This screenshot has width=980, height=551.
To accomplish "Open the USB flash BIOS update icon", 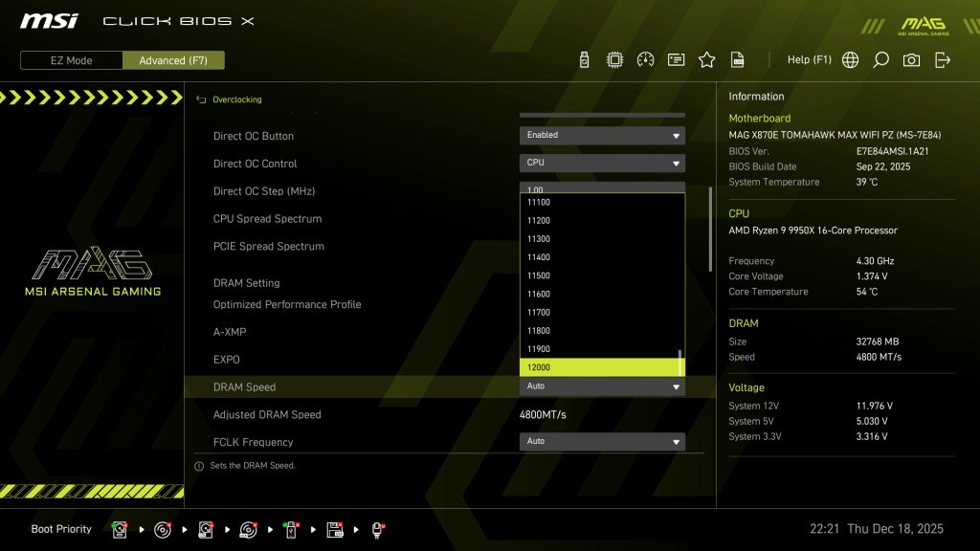I will click(585, 60).
